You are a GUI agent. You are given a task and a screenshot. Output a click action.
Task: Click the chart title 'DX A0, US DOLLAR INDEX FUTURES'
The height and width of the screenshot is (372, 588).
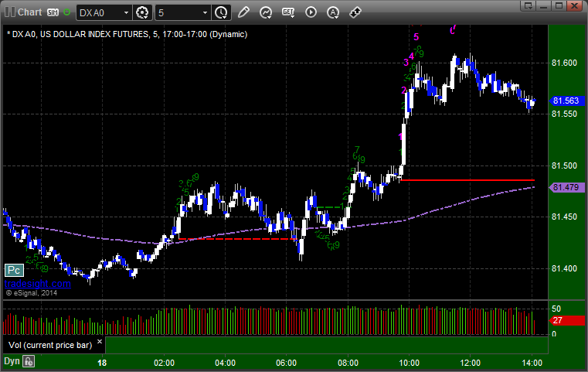80,35
